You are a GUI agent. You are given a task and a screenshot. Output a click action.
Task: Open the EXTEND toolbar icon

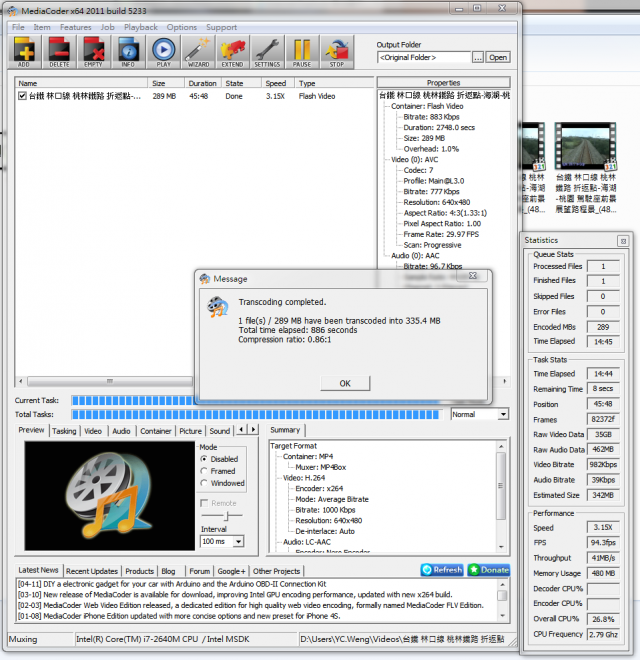(232, 52)
